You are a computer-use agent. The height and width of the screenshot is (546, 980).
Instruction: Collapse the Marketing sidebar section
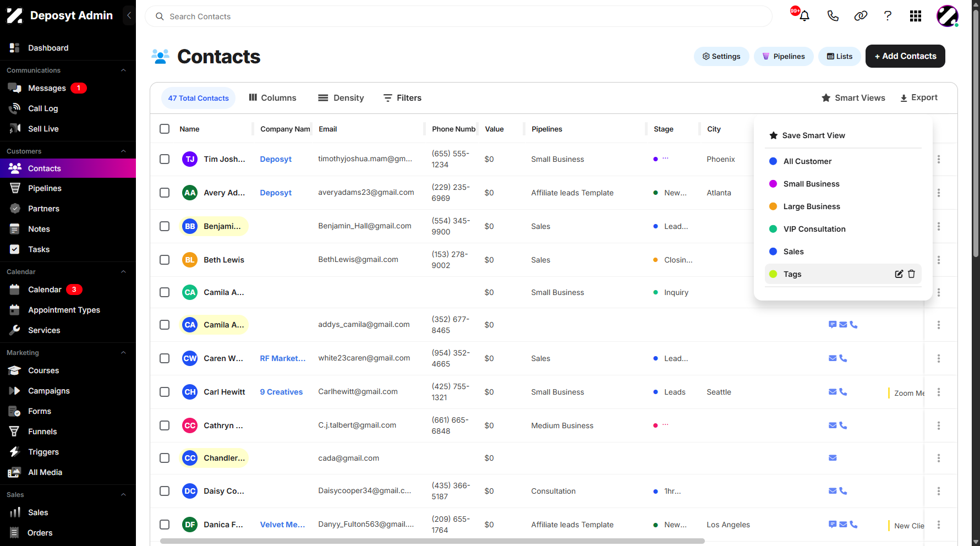click(x=123, y=353)
